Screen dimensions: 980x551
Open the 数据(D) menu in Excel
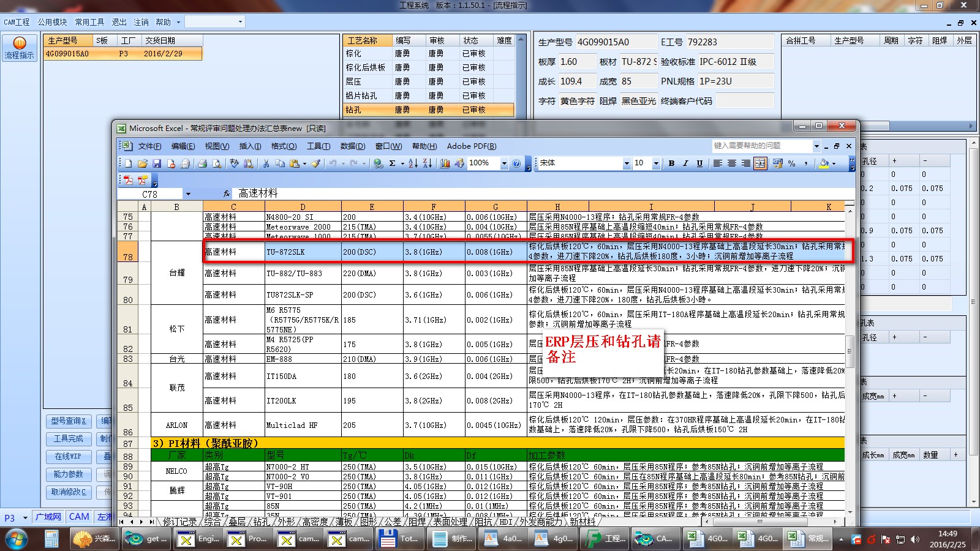click(352, 146)
